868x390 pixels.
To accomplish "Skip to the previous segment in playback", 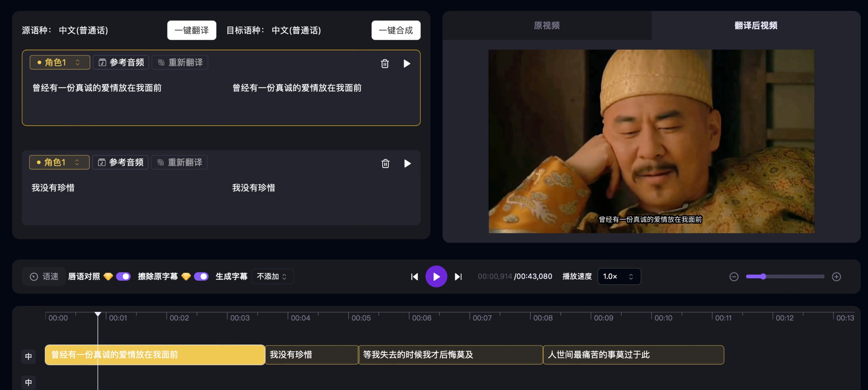I will pyautogui.click(x=414, y=277).
